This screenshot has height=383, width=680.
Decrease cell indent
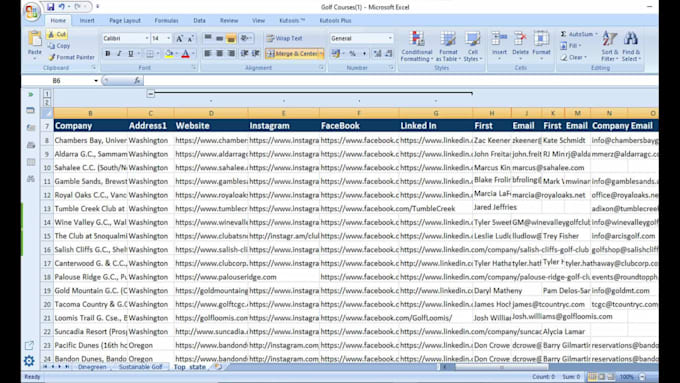[244, 53]
